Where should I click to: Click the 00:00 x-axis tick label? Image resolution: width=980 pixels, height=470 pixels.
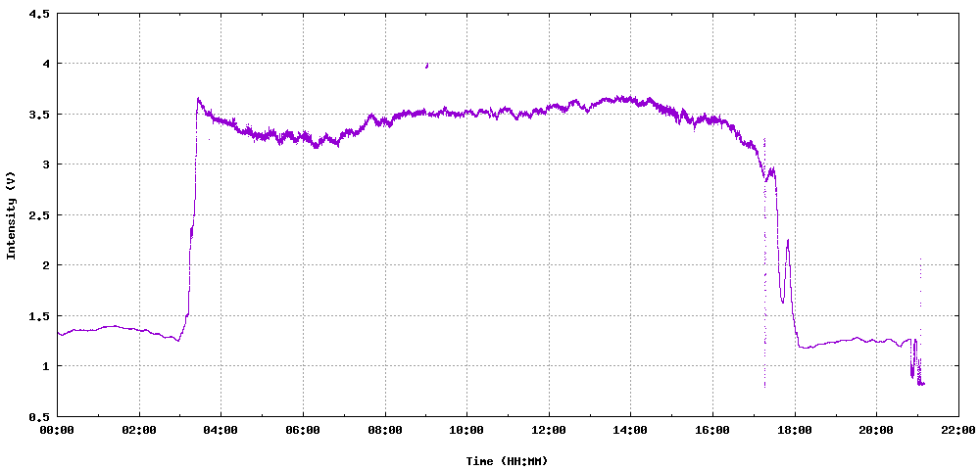[x=58, y=430]
